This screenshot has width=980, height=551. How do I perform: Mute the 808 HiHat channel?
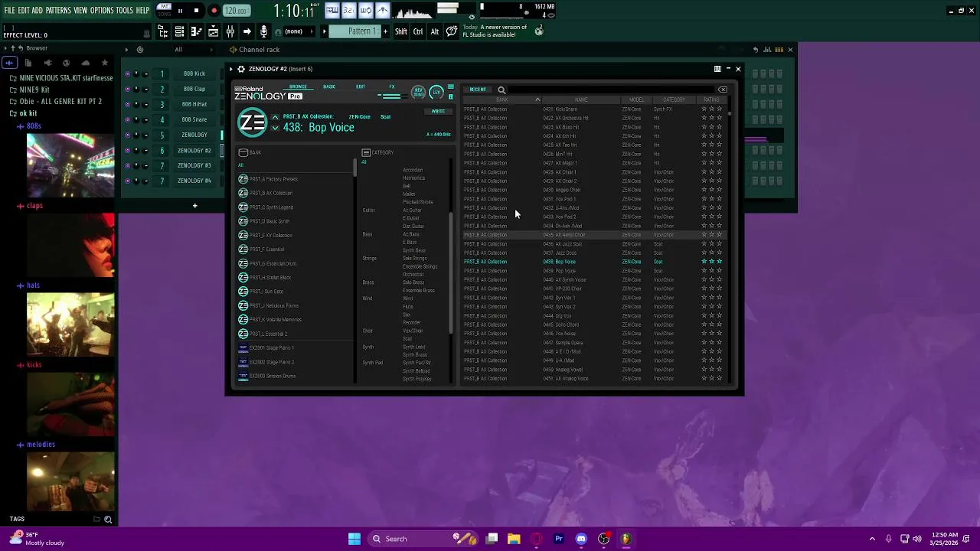pos(127,104)
